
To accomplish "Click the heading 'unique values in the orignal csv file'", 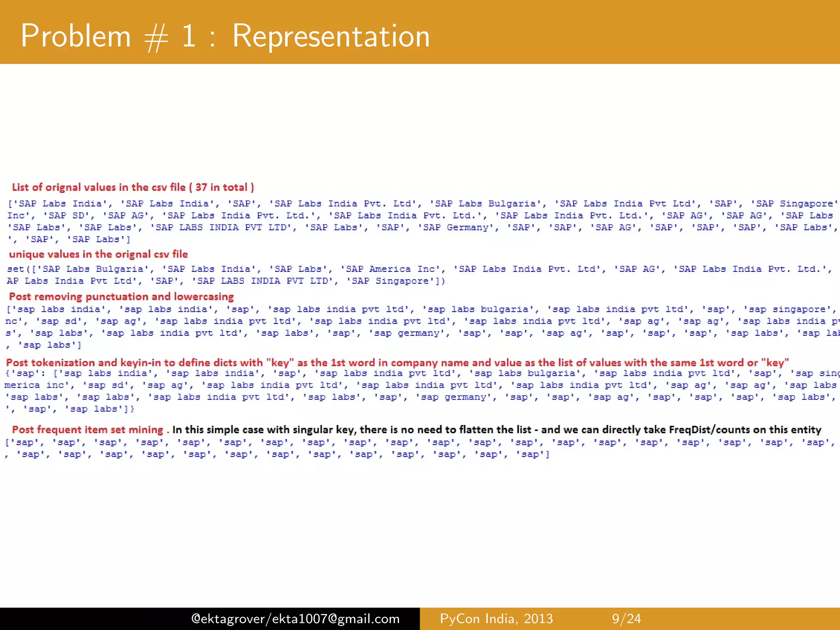I will [98, 254].
